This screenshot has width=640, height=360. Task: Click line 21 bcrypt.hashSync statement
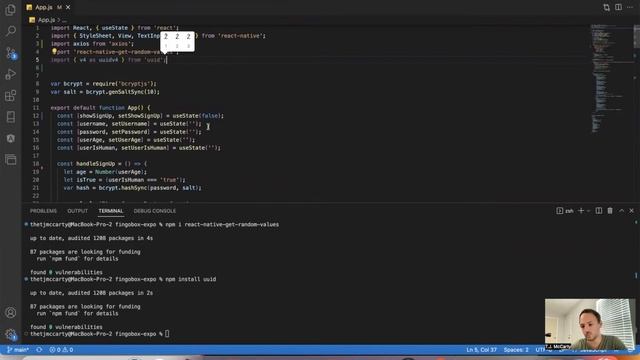133,188
